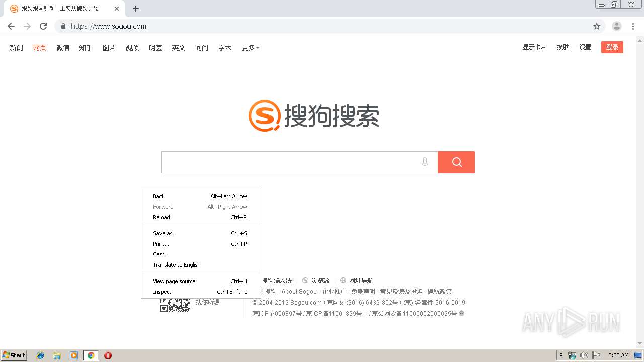Click the orange magnifier search button
The height and width of the screenshot is (362, 644).
pyautogui.click(x=456, y=162)
